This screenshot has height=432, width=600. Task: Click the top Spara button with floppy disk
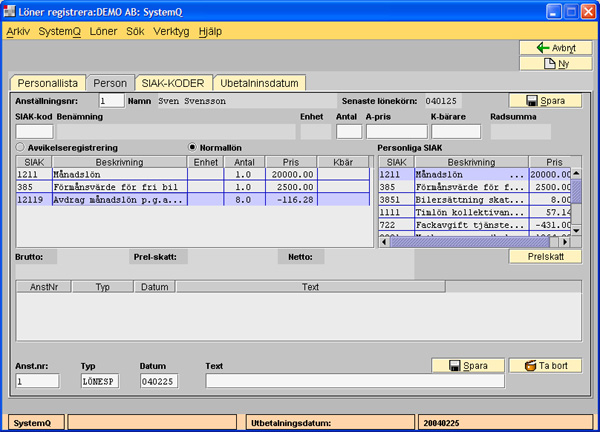click(x=544, y=100)
